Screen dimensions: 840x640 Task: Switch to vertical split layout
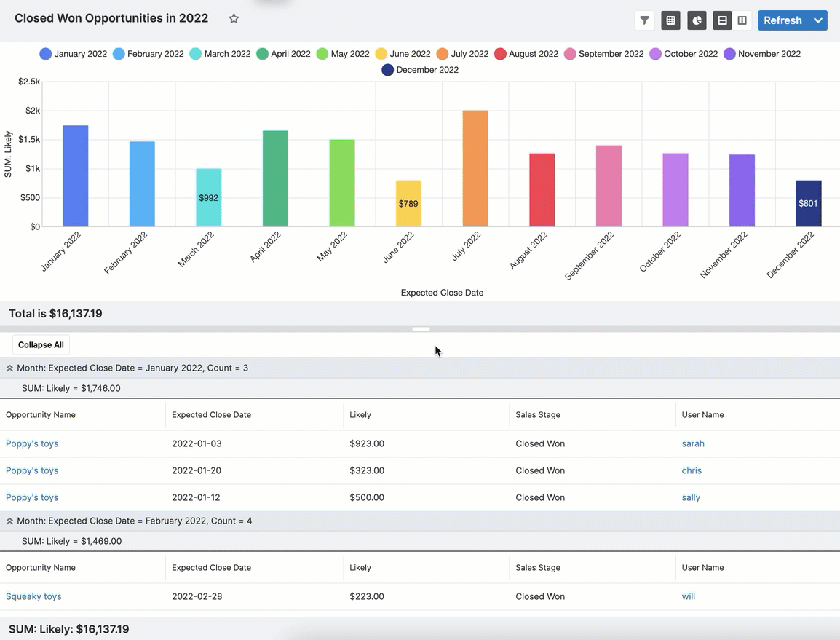pyautogui.click(x=742, y=20)
